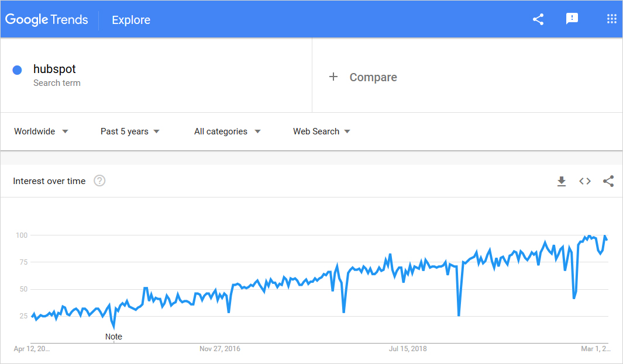Viewport: 623px width, 364px height.
Task: Edit the hubspot search term
Action: pyautogui.click(x=54, y=70)
